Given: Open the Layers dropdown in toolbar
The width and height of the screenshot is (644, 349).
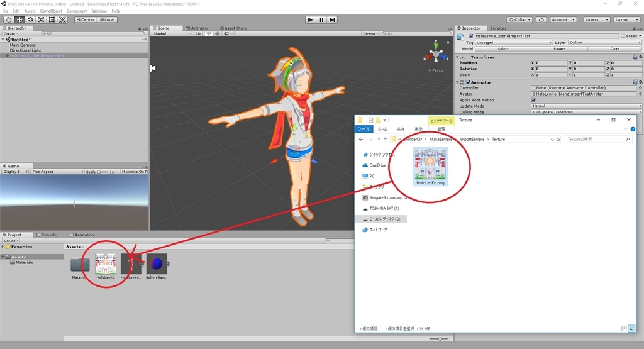Looking at the screenshot, I should 596,19.
